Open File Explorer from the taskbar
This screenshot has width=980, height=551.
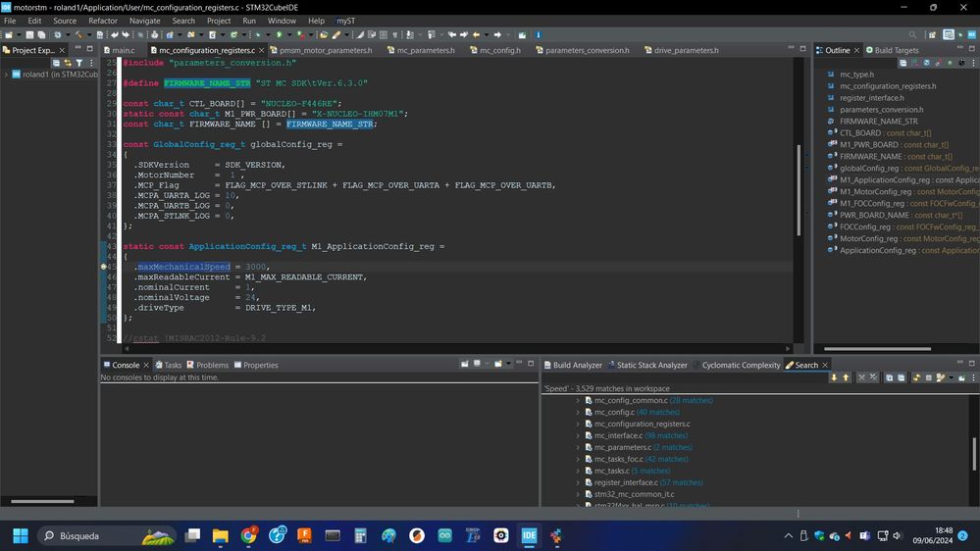[220, 536]
